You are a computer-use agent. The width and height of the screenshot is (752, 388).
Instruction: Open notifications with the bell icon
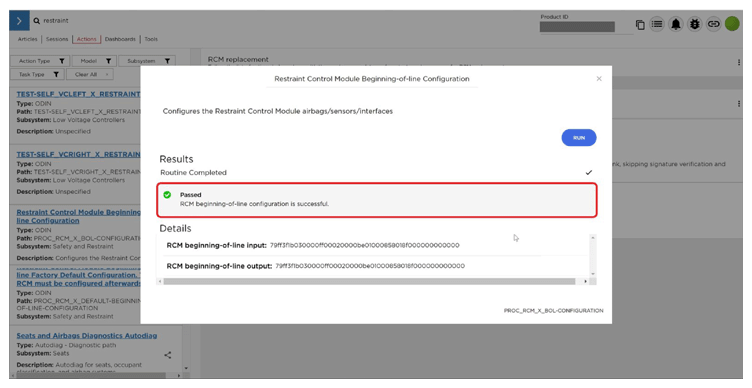click(x=676, y=24)
